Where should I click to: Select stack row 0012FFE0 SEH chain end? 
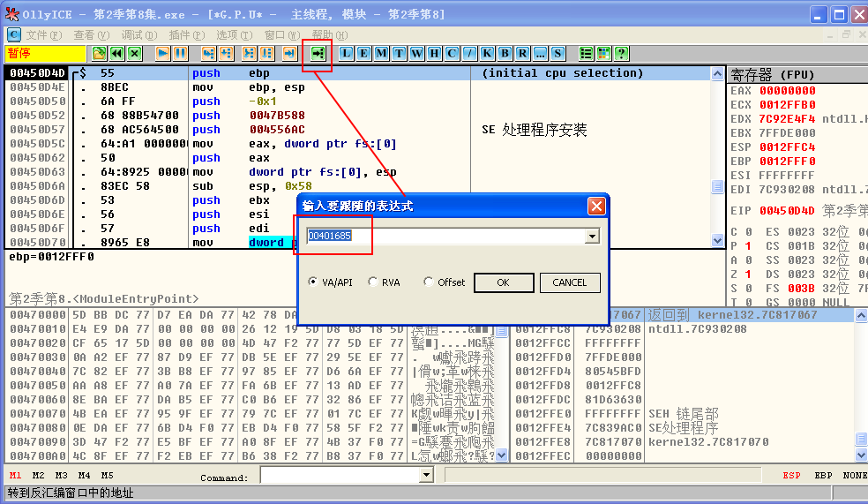(684, 414)
